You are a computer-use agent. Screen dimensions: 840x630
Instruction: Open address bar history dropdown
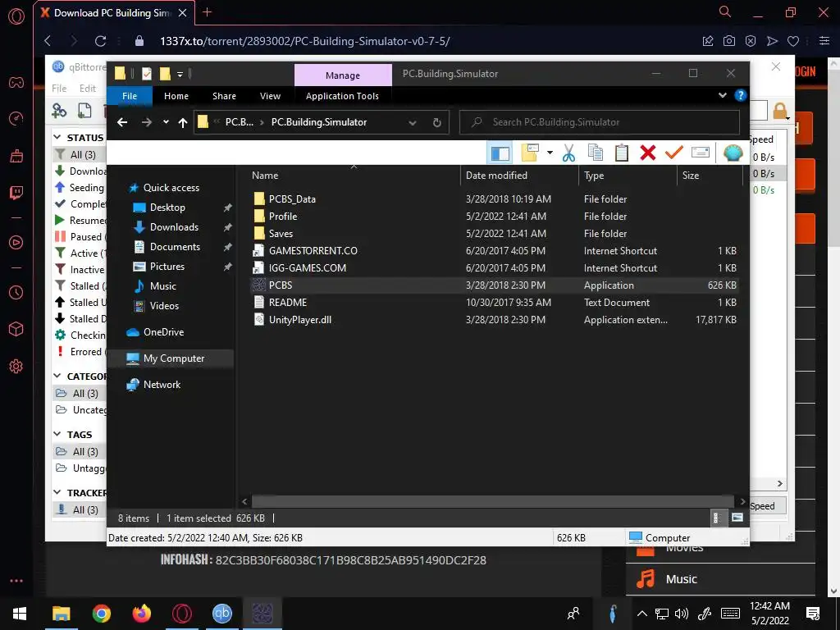pos(413,123)
